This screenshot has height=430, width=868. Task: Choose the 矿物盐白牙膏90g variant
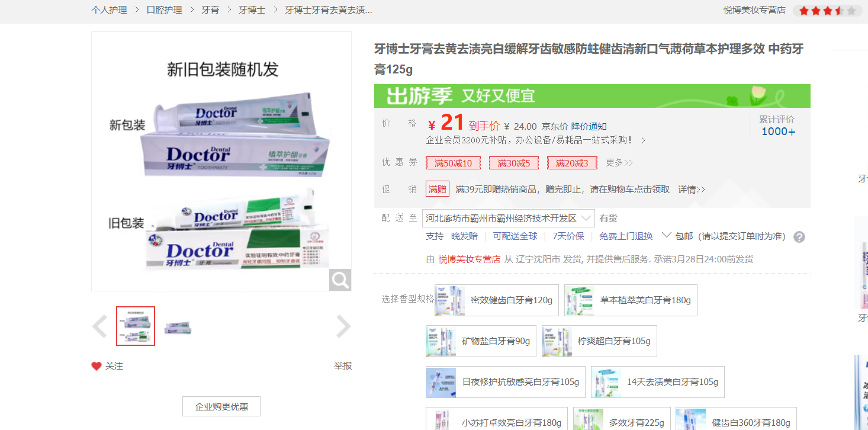click(481, 341)
